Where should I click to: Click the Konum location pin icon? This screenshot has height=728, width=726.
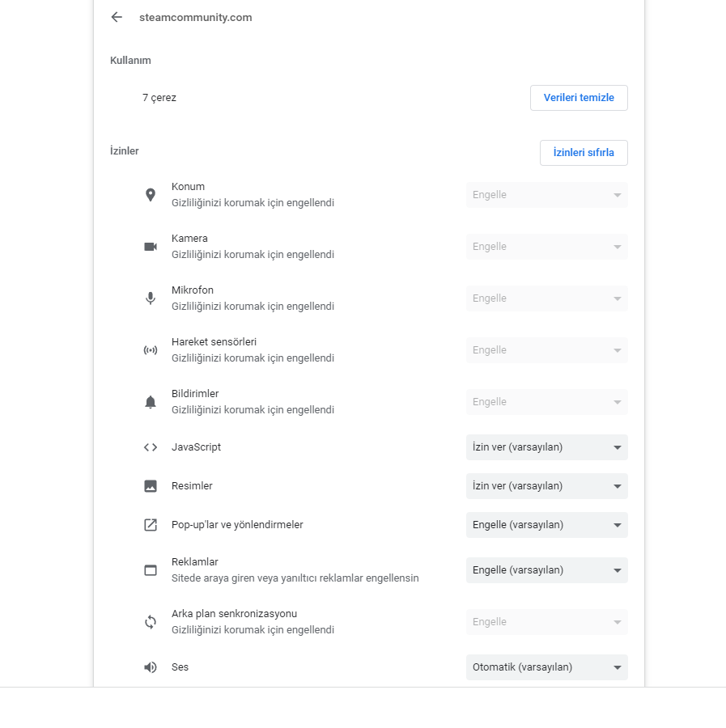point(151,195)
